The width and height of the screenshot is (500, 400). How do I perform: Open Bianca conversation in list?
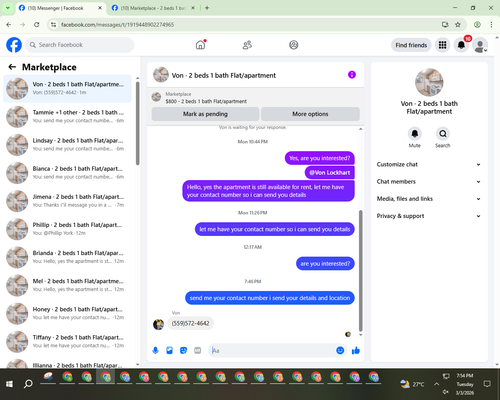[67, 173]
